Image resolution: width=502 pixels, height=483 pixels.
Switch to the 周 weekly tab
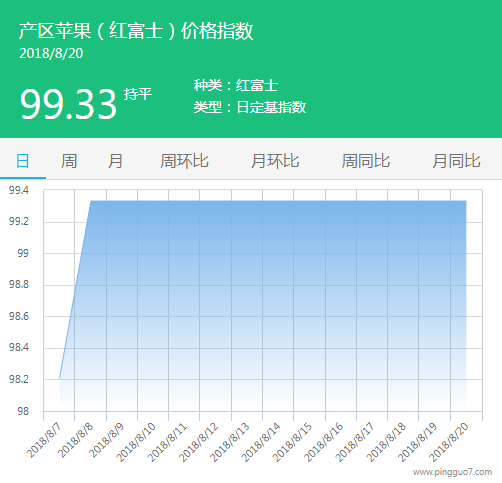[x=69, y=161]
